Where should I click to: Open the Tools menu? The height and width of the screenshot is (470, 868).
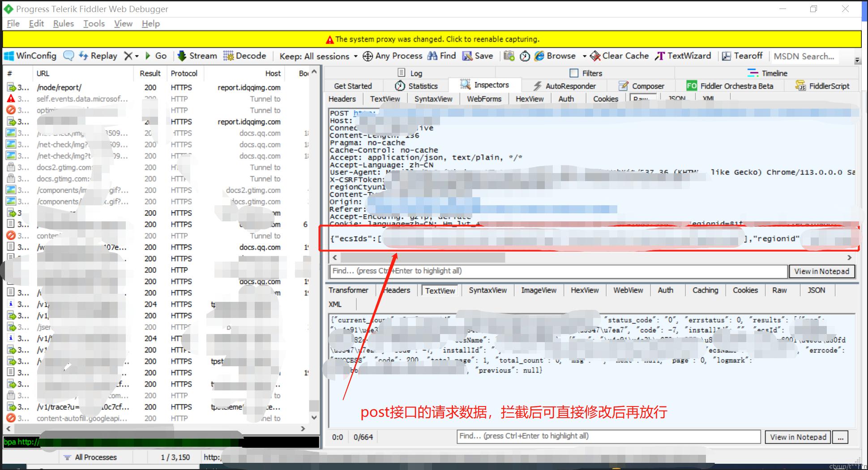click(94, 24)
